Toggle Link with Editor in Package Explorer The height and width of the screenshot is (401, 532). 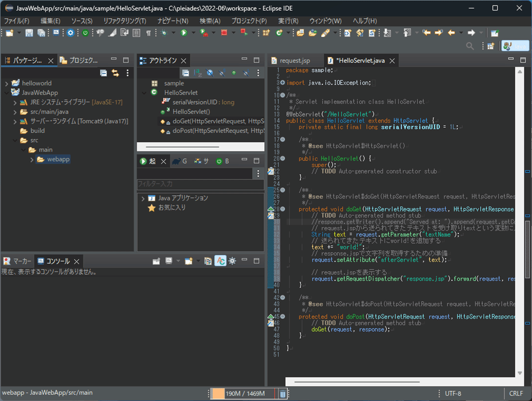click(116, 73)
